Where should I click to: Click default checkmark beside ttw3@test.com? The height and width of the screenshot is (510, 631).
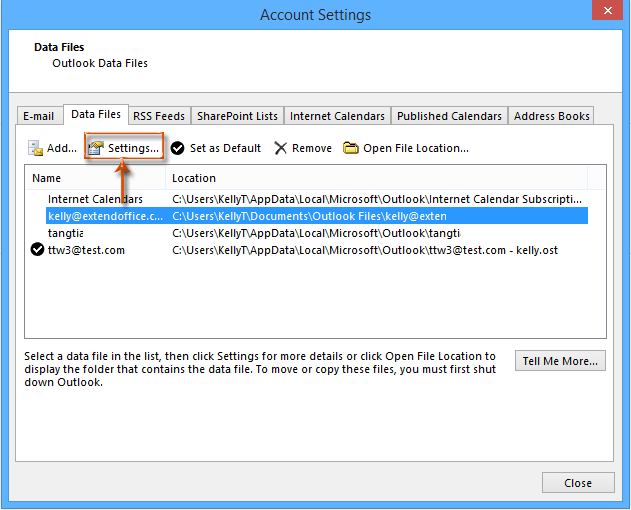37,250
